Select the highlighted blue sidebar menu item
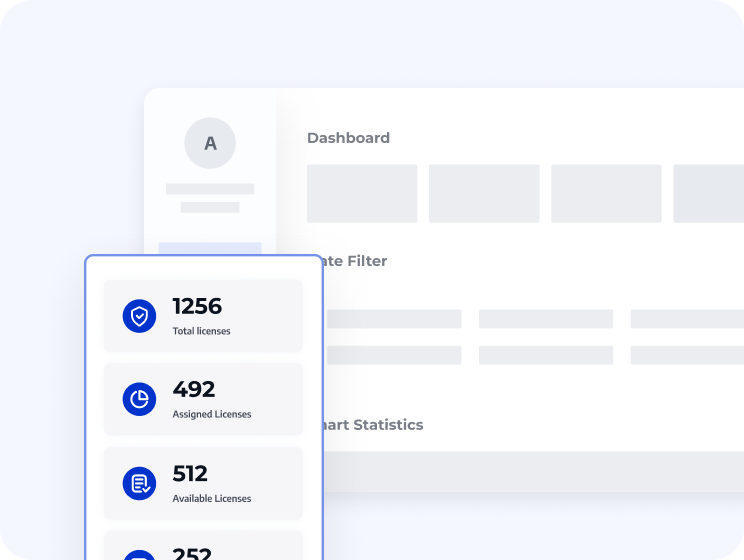The image size is (744, 560). 210,248
